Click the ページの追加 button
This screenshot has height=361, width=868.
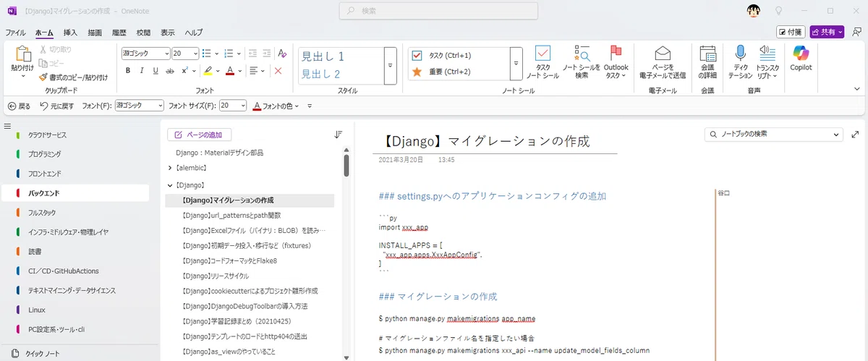[200, 135]
